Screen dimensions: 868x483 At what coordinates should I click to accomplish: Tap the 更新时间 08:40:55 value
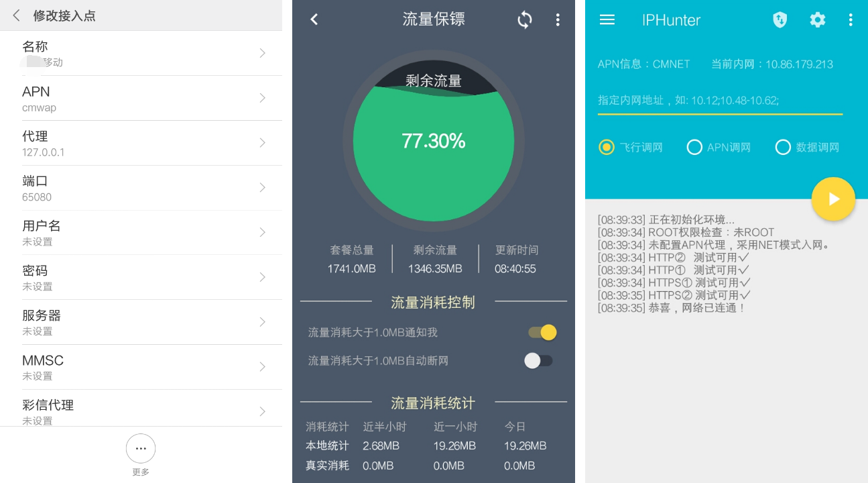(x=515, y=269)
